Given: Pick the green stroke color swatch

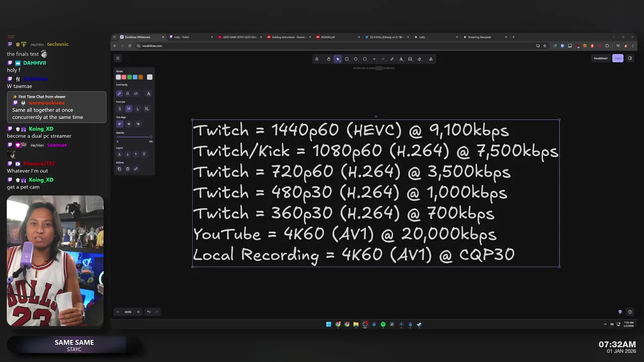Looking at the screenshot, I should point(129,77).
